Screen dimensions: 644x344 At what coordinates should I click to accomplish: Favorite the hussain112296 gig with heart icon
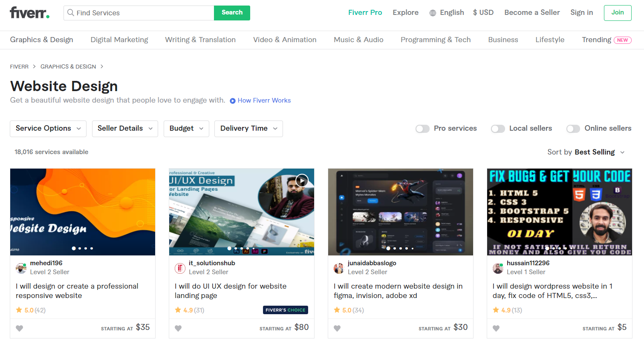(496, 328)
